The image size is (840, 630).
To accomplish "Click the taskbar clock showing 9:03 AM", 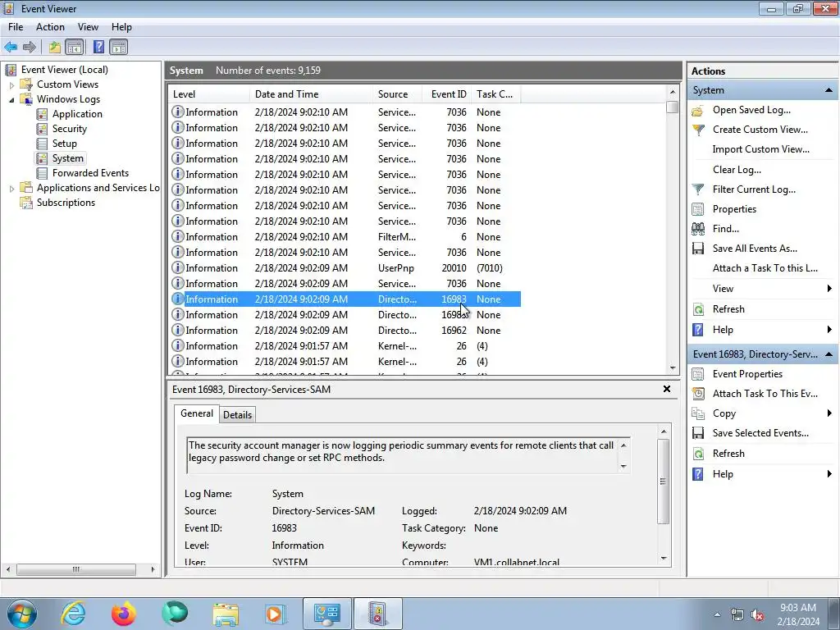I will click(798, 614).
